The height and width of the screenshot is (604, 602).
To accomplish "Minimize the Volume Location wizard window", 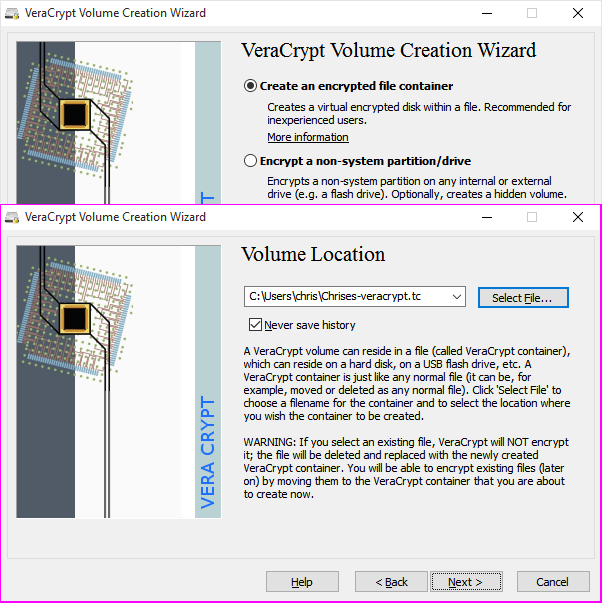I will [486, 217].
